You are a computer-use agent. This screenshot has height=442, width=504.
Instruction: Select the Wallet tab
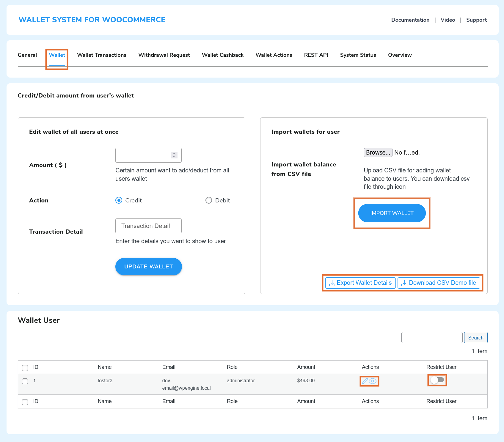(57, 55)
